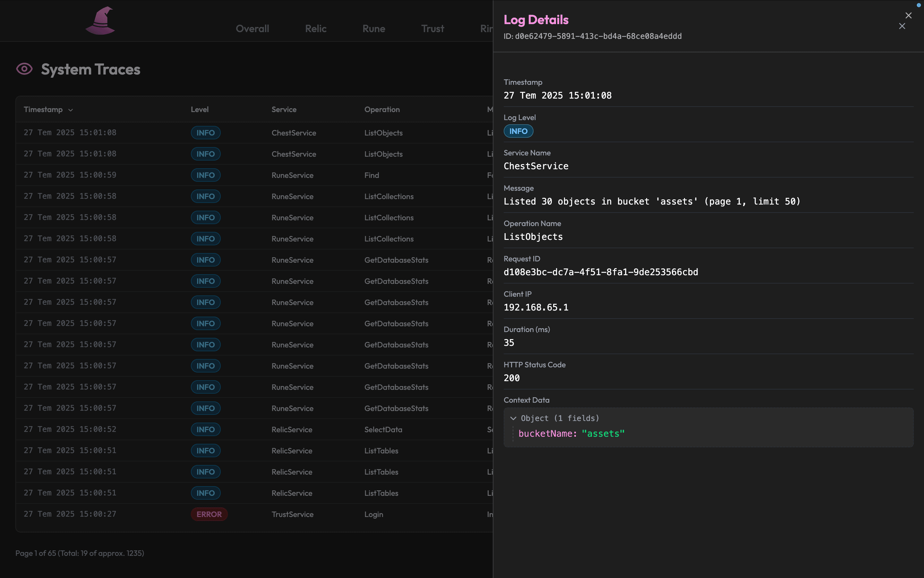Viewport: 924px width, 578px height.
Task: Open the Trust tab
Action: coord(432,29)
